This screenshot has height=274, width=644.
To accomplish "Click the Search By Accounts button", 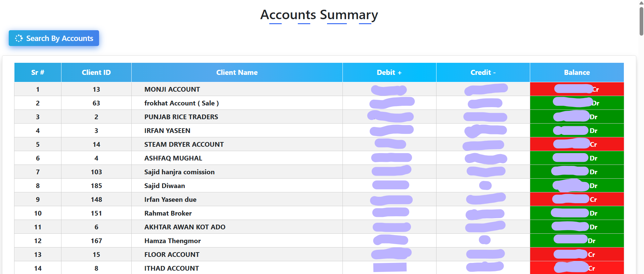I will (x=54, y=38).
